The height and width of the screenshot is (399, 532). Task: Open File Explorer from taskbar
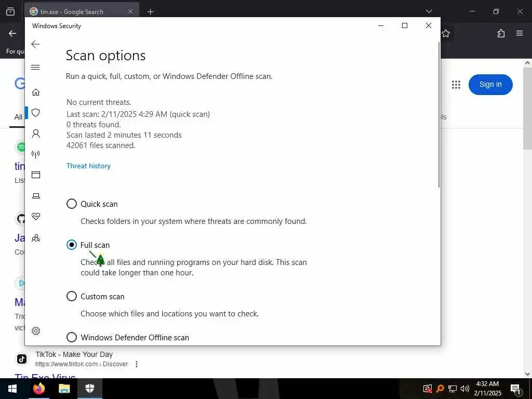(64, 389)
